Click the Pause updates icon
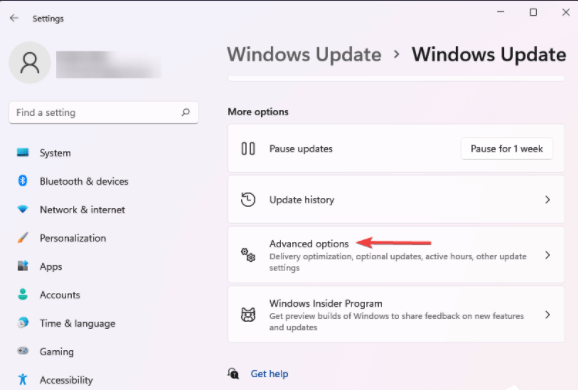The image size is (578, 390). tap(248, 149)
